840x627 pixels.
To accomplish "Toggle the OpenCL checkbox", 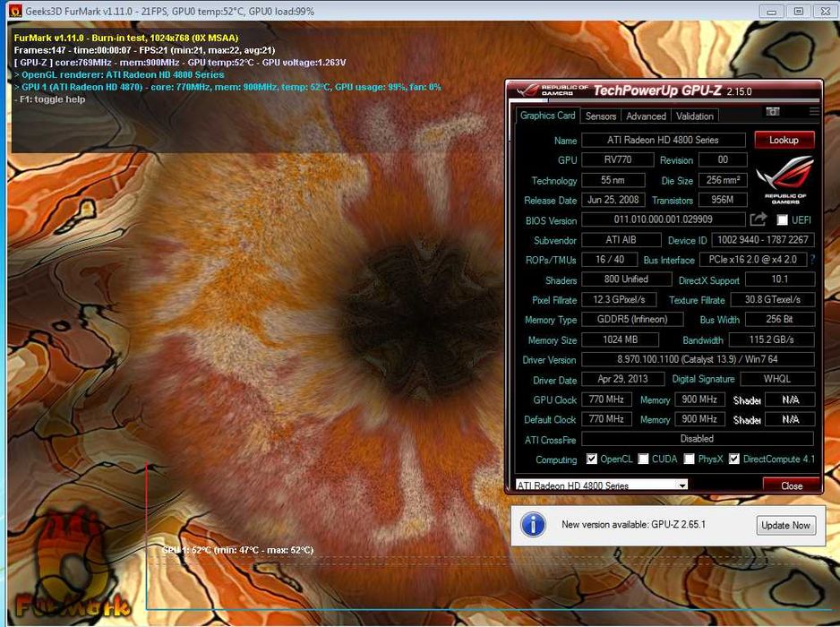I will 592,460.
